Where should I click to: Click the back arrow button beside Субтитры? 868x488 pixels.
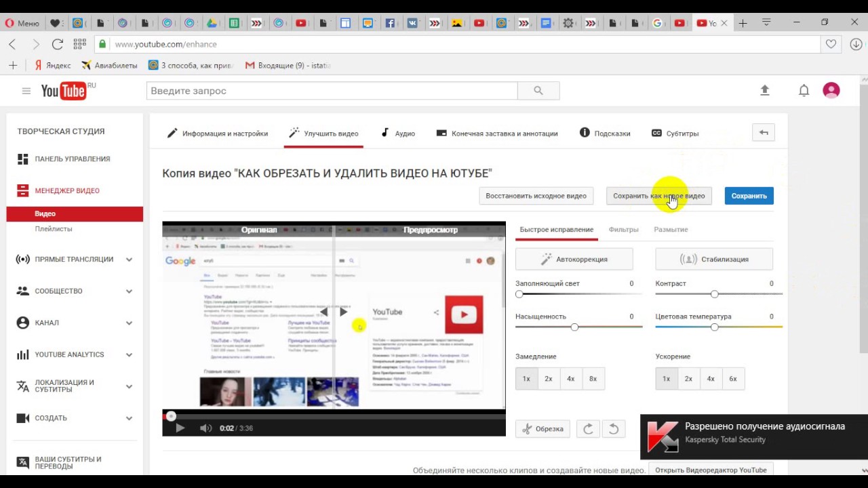pyautogui.click(x=764, y=133)
